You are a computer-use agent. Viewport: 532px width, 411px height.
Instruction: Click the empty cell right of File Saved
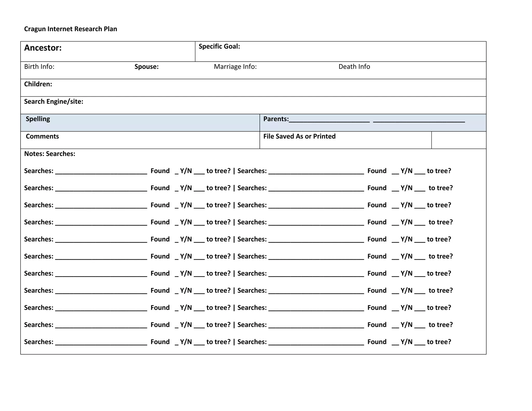[458, 140]
